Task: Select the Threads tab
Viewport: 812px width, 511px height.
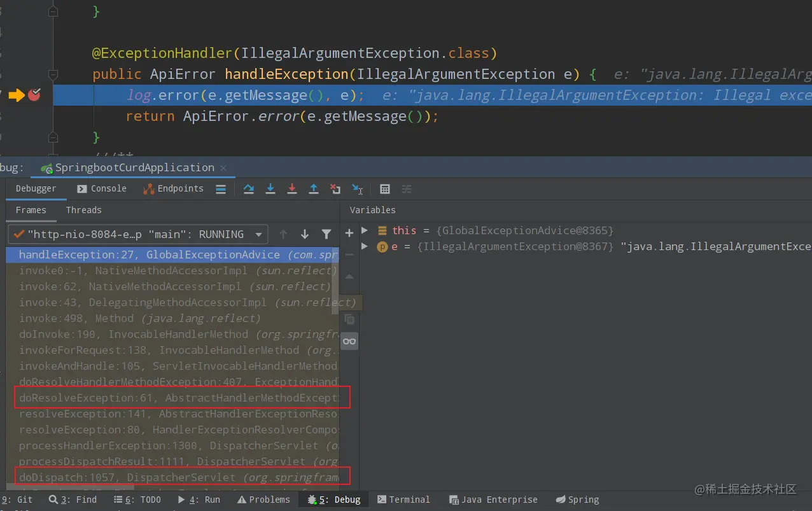Action: (x=83, y=210)
